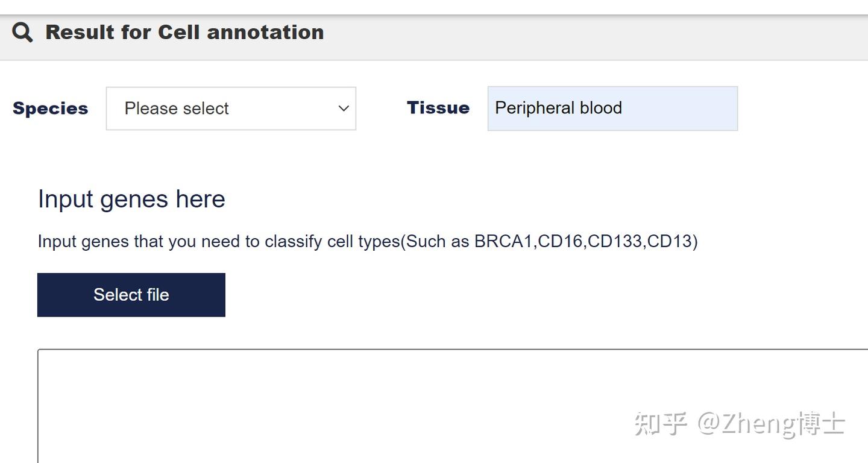Expand the Please select species list
This screenshot has height=463, width=868.
tap(231, 109)
